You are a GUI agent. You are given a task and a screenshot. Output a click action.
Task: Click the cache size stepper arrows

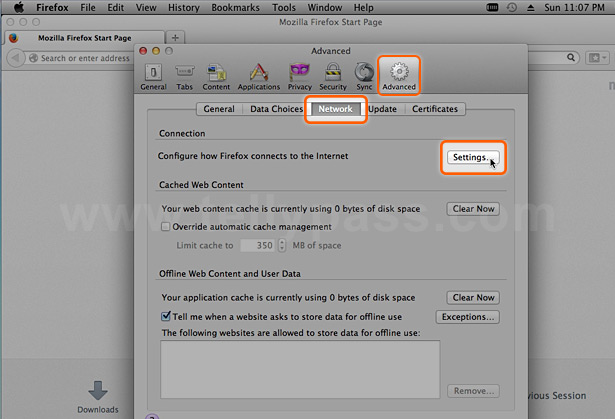click(x=282, y=245)
